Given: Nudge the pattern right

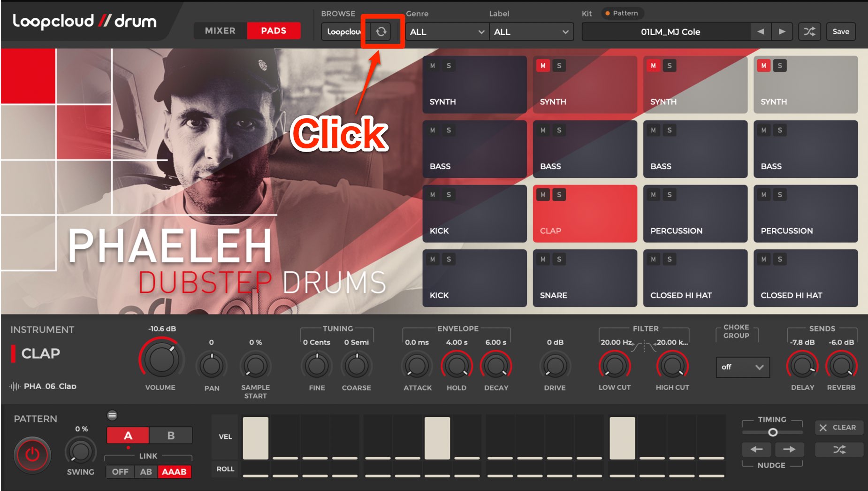Looking at the screenshot, I should coord(789,449).
